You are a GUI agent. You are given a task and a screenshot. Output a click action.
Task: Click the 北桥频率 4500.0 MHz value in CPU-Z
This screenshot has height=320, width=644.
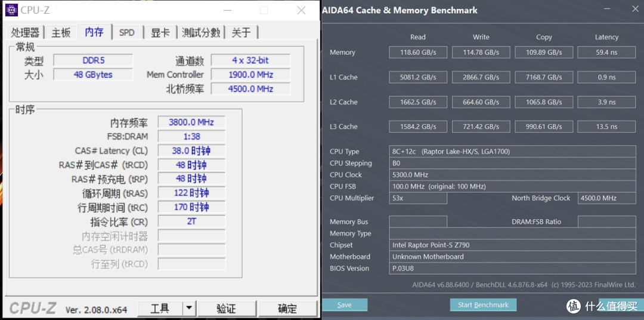250,89
